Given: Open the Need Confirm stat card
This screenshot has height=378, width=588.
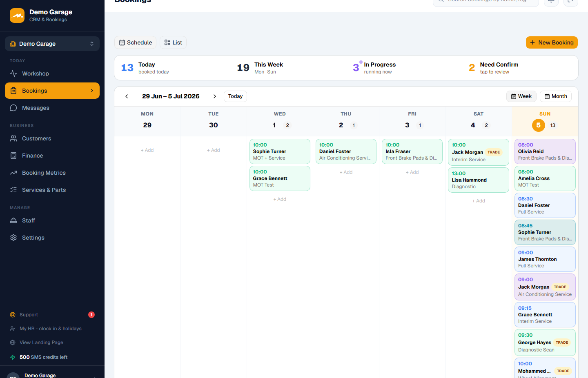Looking at the screenshot, I should (520, 68).
